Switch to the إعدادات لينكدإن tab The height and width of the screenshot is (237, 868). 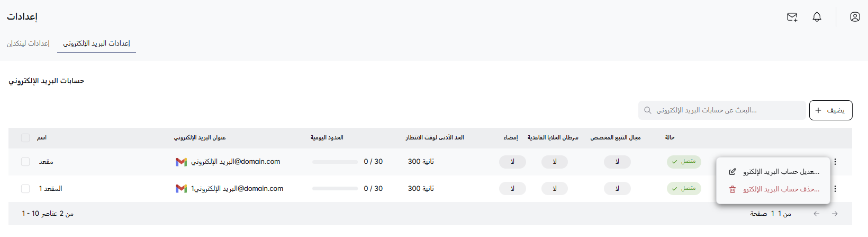click(28, 43)
